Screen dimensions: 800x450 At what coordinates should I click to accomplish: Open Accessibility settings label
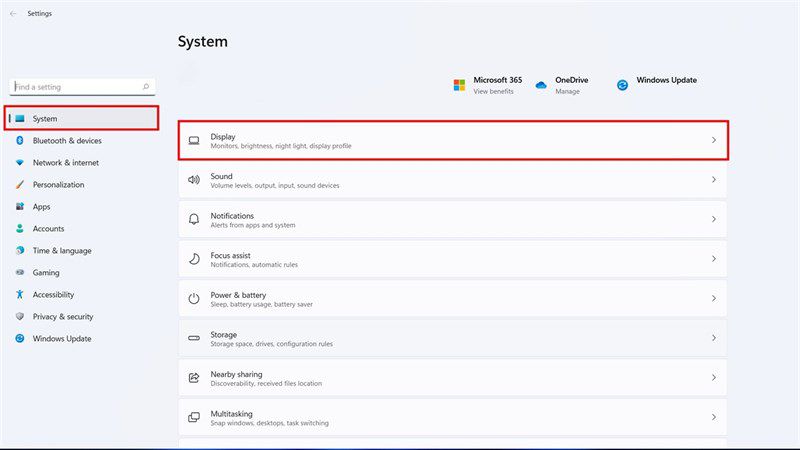(53, 294)
